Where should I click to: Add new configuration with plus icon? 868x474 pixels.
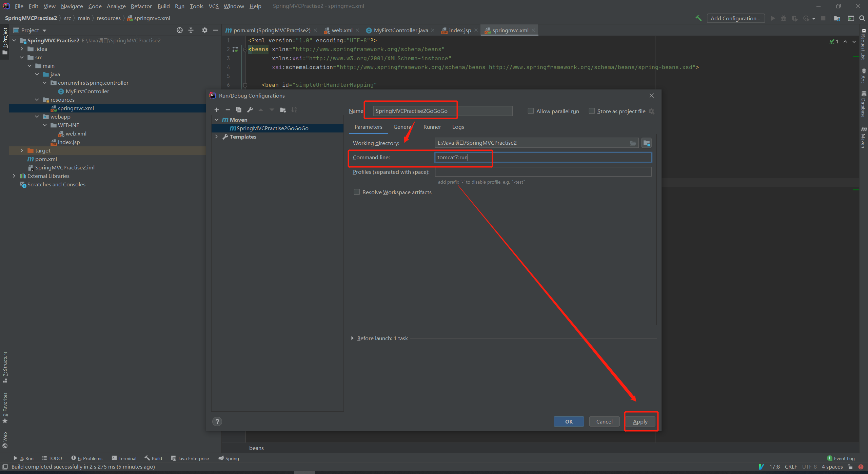click(x=217, y=110)
